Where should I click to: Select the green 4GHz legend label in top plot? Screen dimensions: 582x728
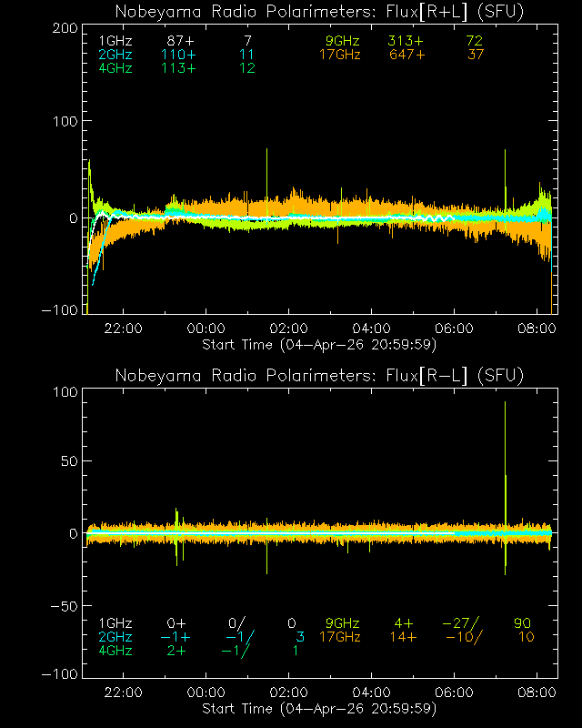[115, 70]
